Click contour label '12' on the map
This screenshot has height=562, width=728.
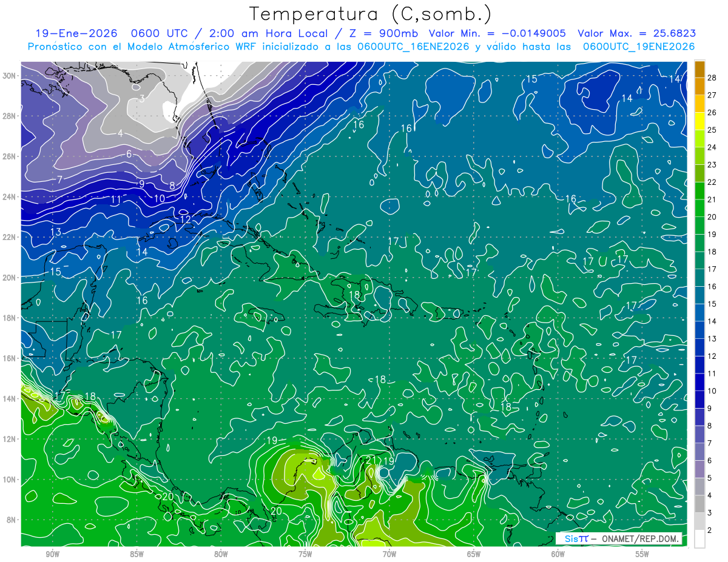click(x=186, y=219)
